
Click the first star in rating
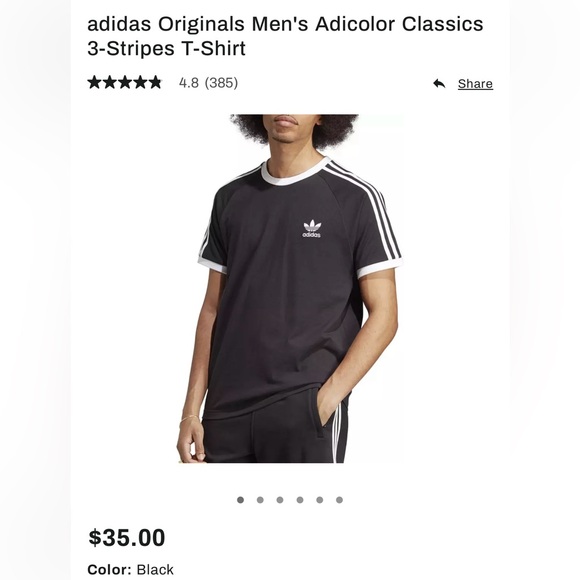[x=95, y=82]
